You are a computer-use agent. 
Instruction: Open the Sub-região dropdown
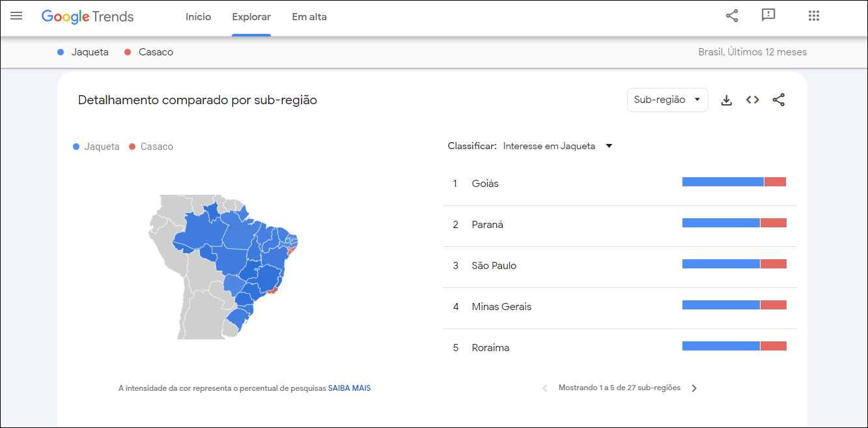click(667, 100)
